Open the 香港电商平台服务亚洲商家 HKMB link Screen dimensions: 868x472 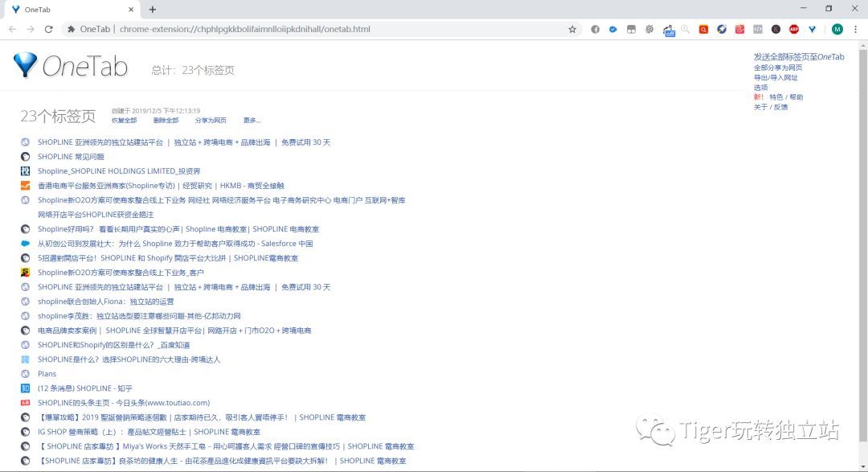click(161, 186)
